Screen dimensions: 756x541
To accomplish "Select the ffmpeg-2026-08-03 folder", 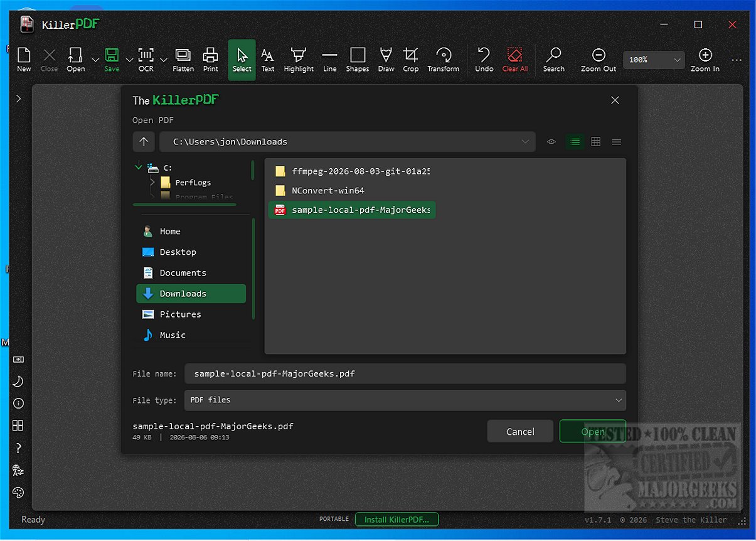I will pos(353,171).
